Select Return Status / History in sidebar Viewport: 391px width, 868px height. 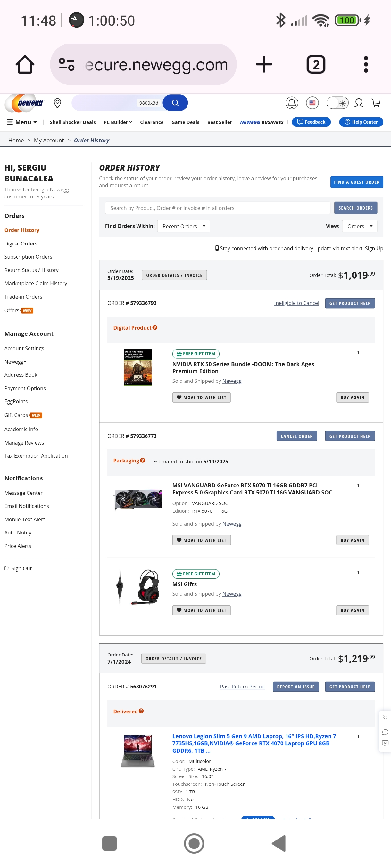pos(31,270)
